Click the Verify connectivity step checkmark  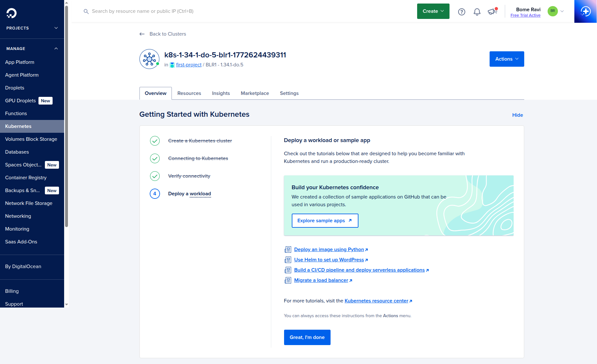[155, 176]
